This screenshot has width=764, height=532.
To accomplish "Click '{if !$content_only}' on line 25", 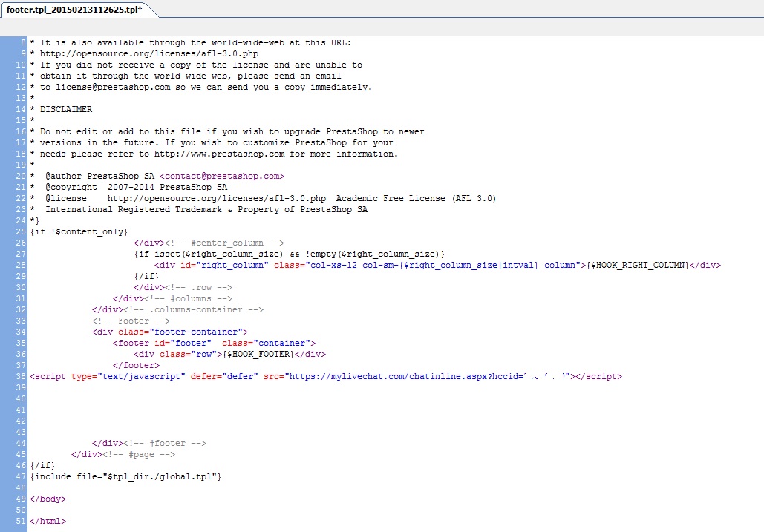I will [79, 231].
